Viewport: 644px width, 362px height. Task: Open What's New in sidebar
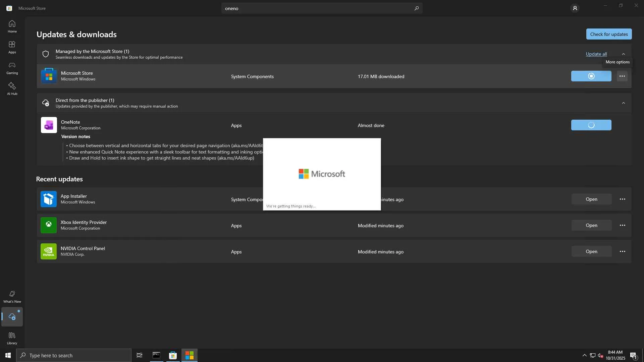click(12, 297)
